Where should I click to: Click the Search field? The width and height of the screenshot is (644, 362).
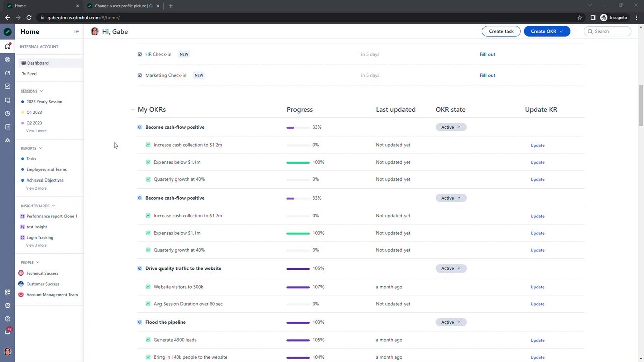(x=608, y=31)
